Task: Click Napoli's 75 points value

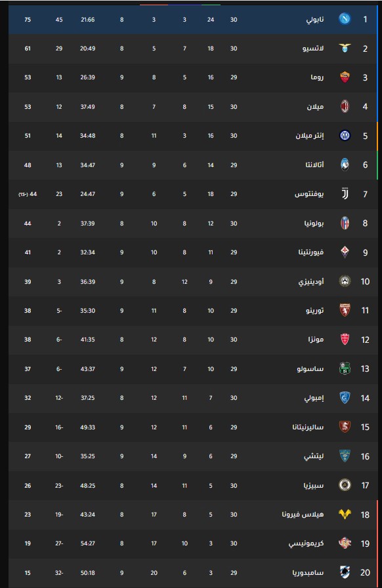Action: click(x=28, y=20)
